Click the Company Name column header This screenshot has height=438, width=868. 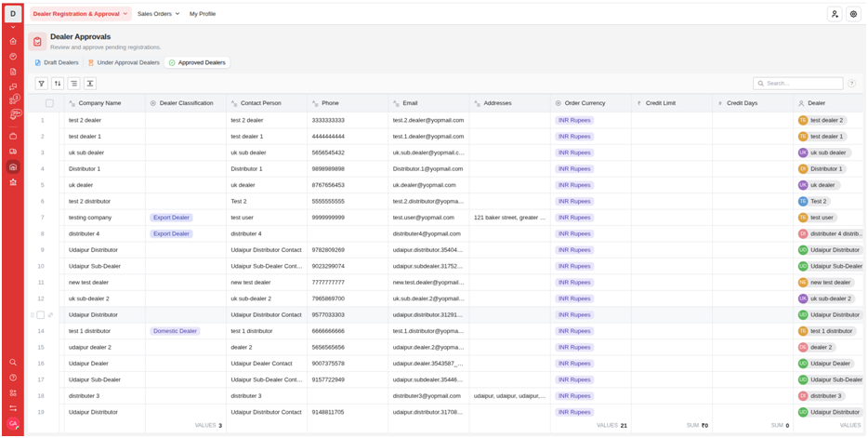(105, 103)
